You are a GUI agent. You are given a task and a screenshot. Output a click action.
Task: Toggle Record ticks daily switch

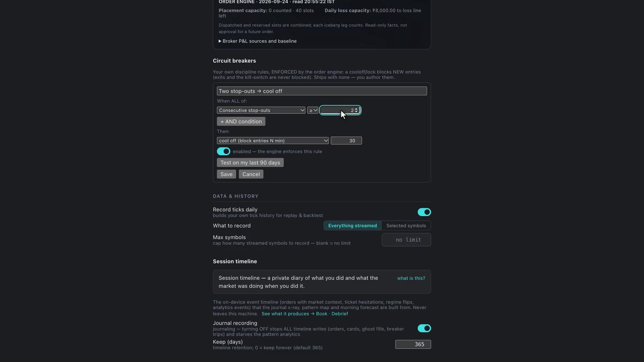pyautogui.click(x=424, y=212)
